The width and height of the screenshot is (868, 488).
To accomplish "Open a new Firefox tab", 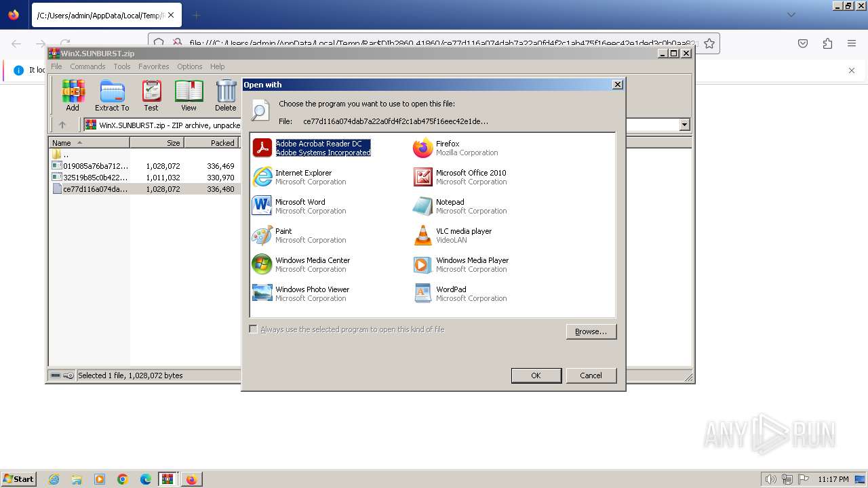I will click(x=196, y=15).
